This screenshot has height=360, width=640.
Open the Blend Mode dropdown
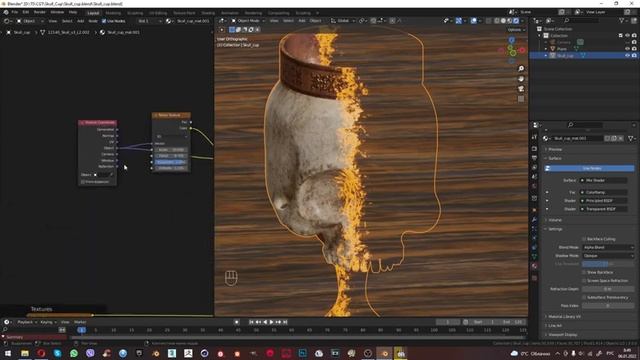pyautogui.click(x=608, y=247)
